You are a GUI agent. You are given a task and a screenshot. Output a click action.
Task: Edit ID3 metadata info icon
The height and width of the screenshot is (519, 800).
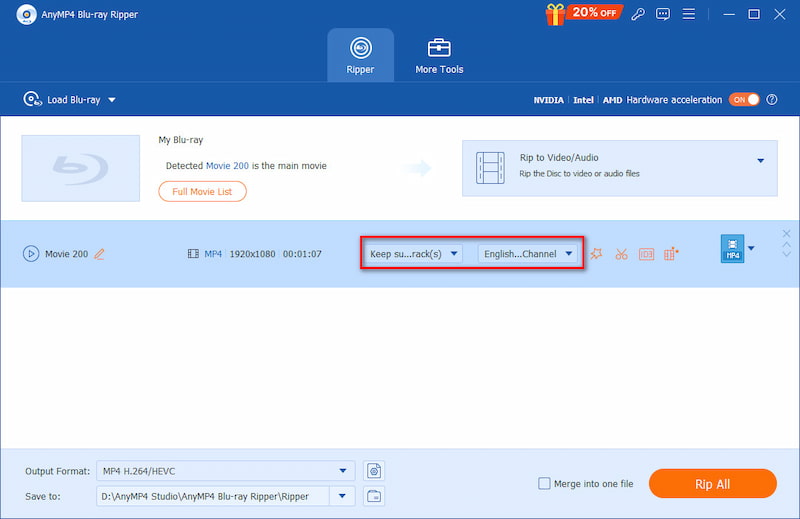(646, 254)
